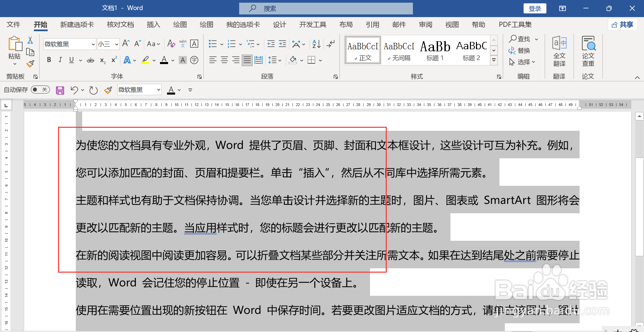Toggle AutoSave switch
The height and width of the screenshot is (332, 644).
[40, 90]
